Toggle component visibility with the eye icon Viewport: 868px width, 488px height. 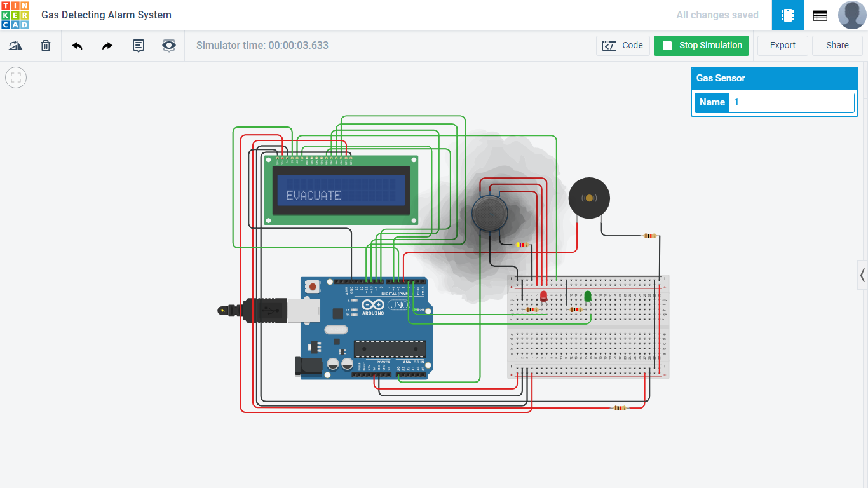click(168, 45)
